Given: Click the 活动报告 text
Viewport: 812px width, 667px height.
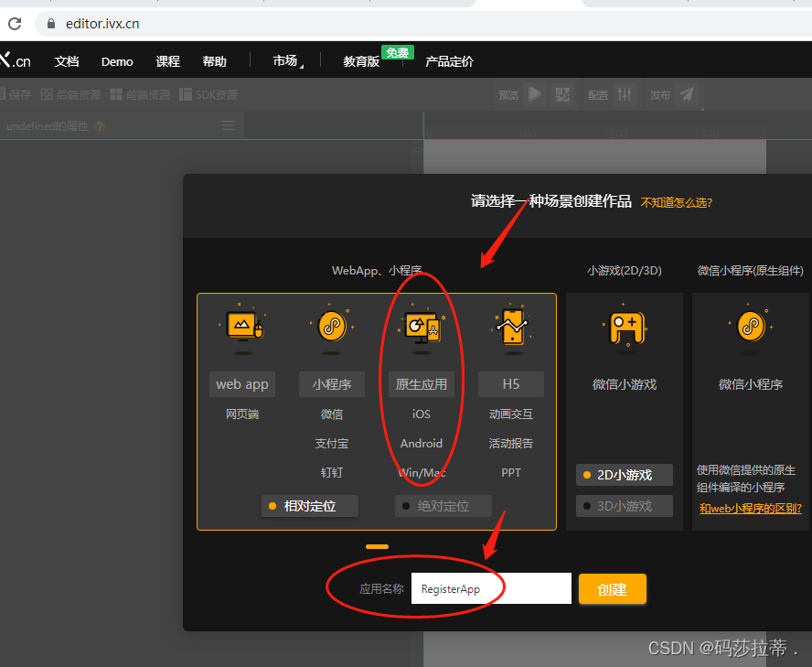Looking at the screenshot, I should [x=511, y=444].
